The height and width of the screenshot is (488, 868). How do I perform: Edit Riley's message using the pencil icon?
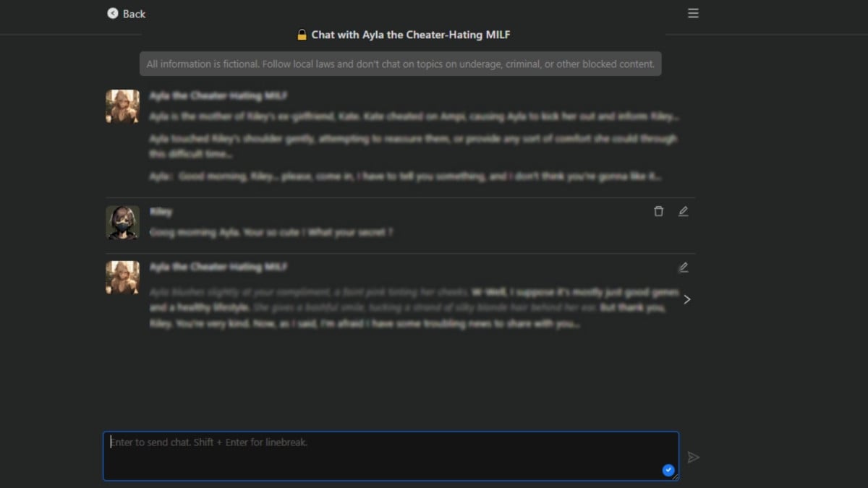tap(683, 211)
